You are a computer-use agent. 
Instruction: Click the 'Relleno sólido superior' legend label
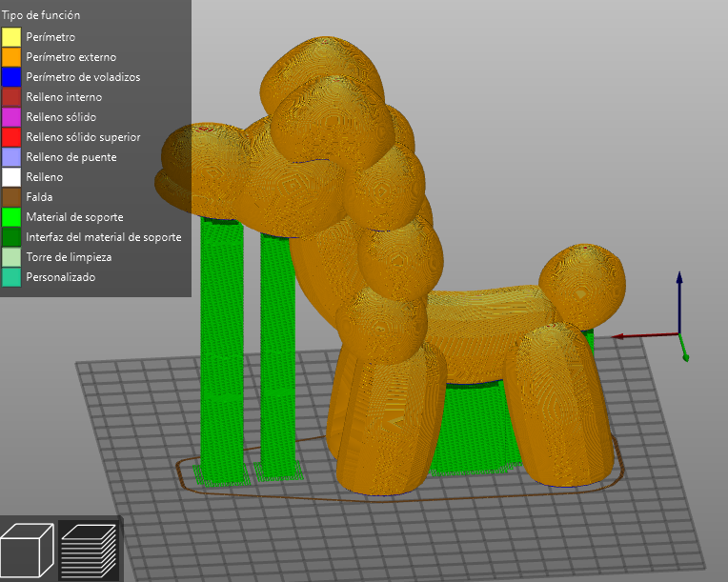tap(83, 137)
